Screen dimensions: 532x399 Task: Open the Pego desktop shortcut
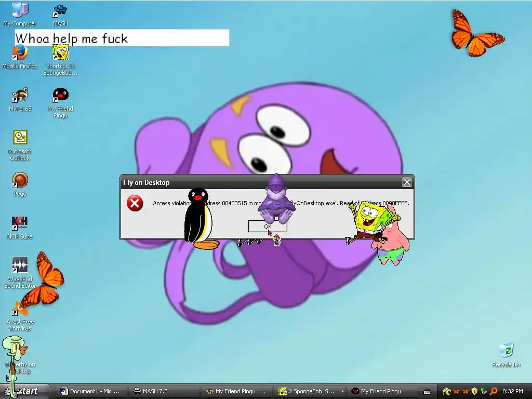pos(20,184)
